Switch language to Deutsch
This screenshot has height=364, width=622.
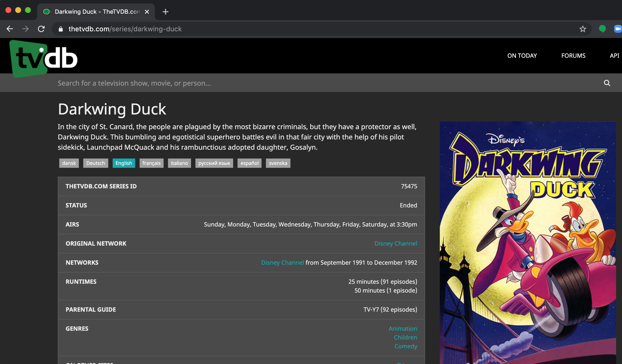point(96,163)
